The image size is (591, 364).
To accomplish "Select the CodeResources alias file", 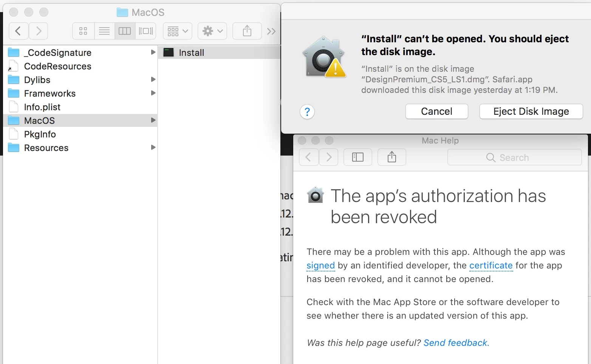I will [80, 66].
